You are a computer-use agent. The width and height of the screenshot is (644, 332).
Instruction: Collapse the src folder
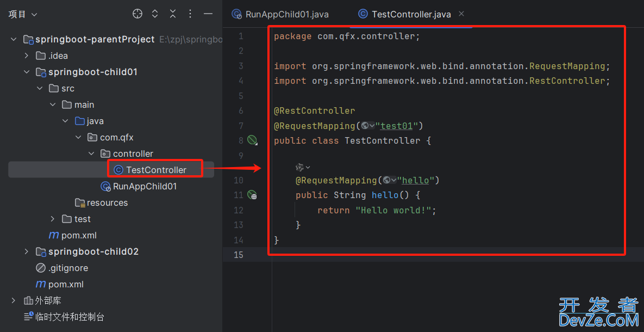[40, 89]
